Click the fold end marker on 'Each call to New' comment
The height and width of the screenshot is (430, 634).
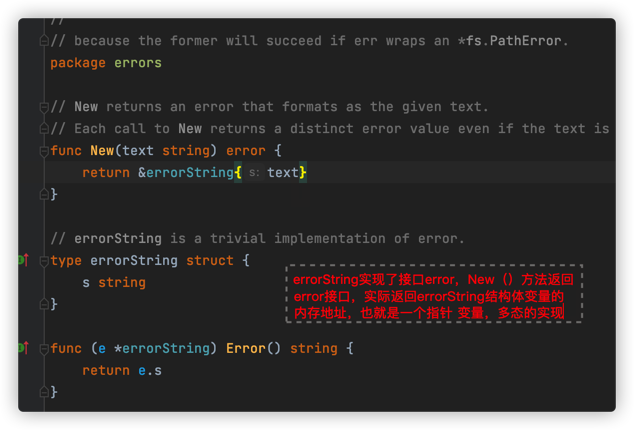[x=44, y=129]
